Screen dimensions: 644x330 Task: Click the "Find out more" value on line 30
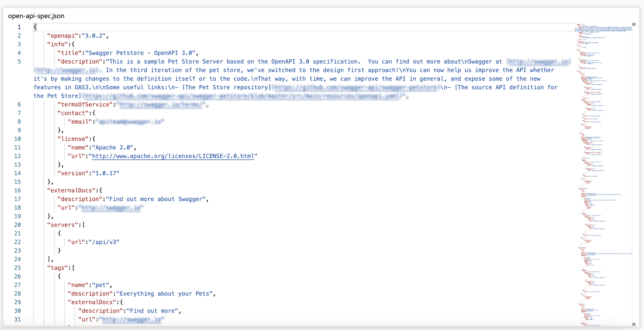[x=153, y=311]
